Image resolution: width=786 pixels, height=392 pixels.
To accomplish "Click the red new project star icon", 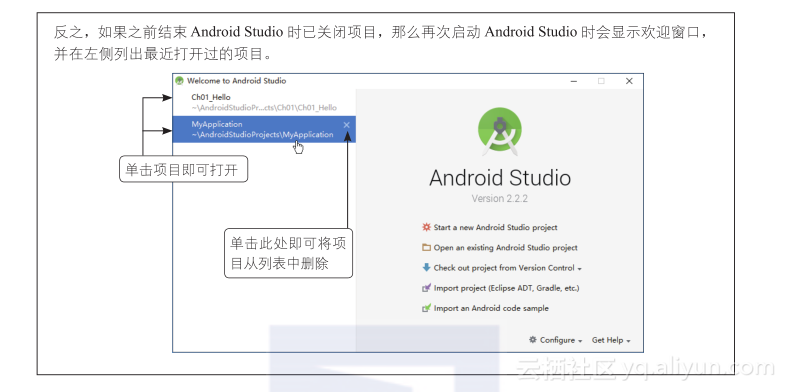I will pyautogui.click(x=426, y=227).
